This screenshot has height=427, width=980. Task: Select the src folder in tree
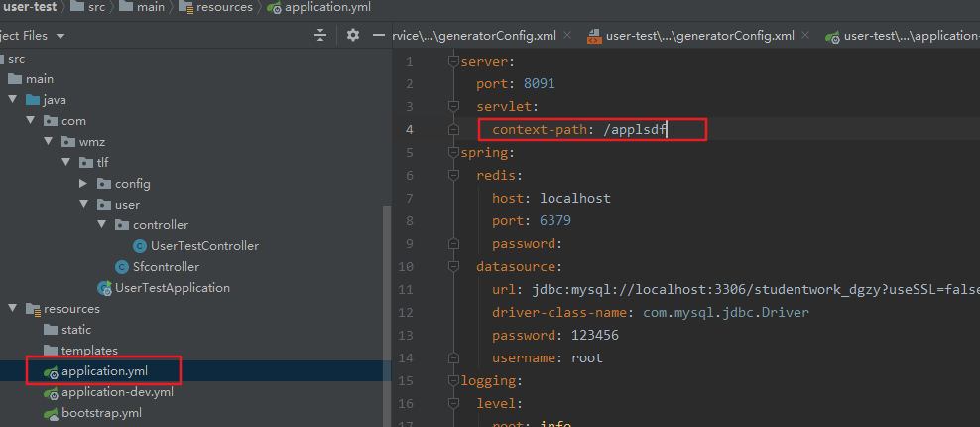click(16, 59)
